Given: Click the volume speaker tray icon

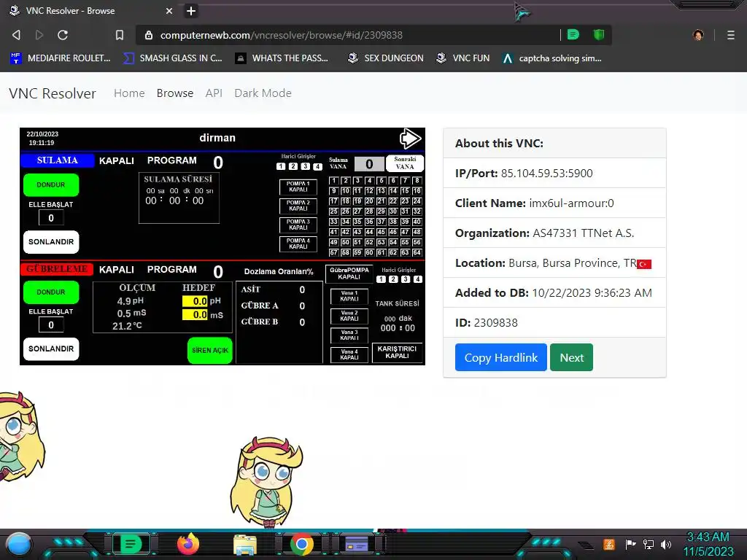Looking at the screenshot, I should coord(665,544).
